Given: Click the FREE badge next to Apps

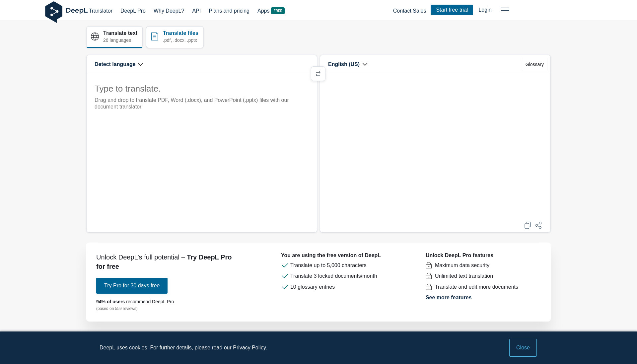Looking at the screenshot, I should pos(278,11).
